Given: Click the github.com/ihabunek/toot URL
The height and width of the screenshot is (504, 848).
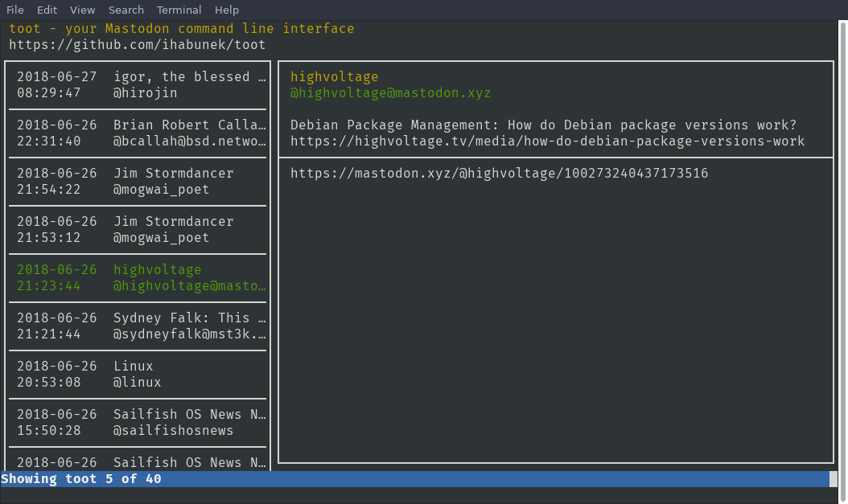Looking at the screenshot, I should 137,44.
